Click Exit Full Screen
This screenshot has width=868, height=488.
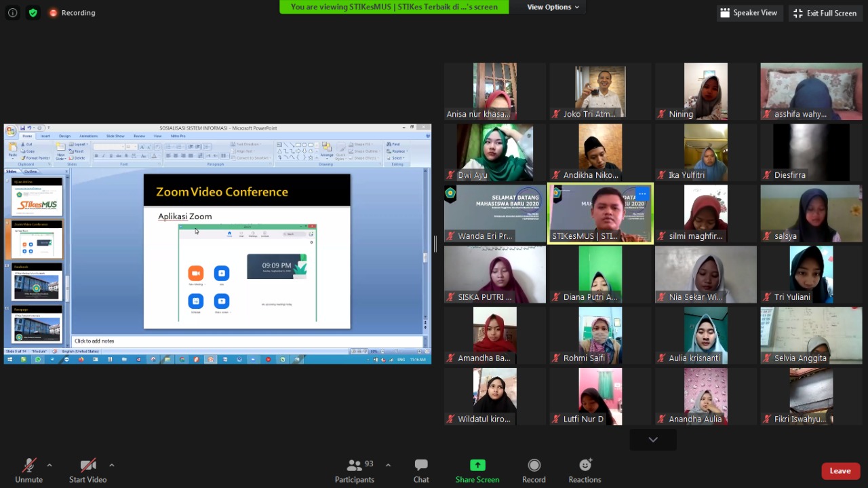(825, 13)
